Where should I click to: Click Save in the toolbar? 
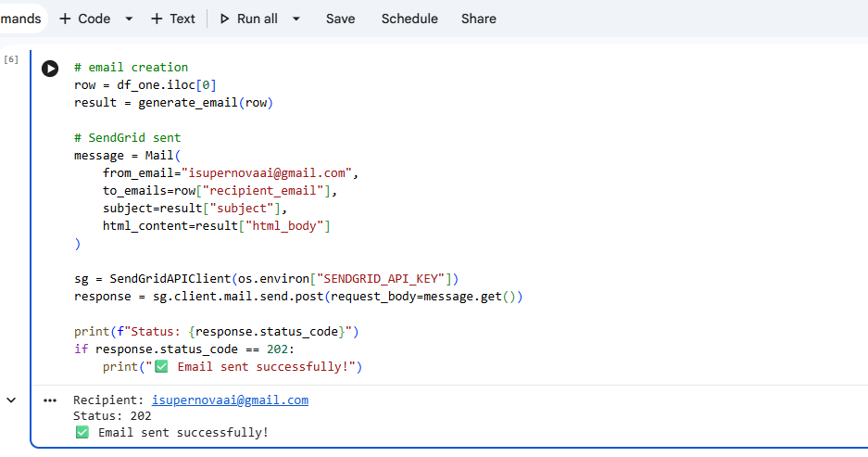[x=341, y=19]
